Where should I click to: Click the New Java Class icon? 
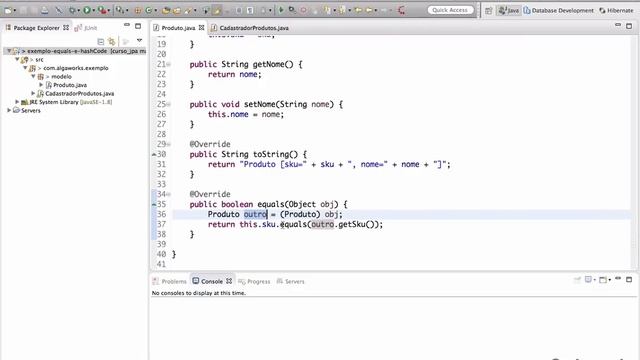(x=149, y=10)
